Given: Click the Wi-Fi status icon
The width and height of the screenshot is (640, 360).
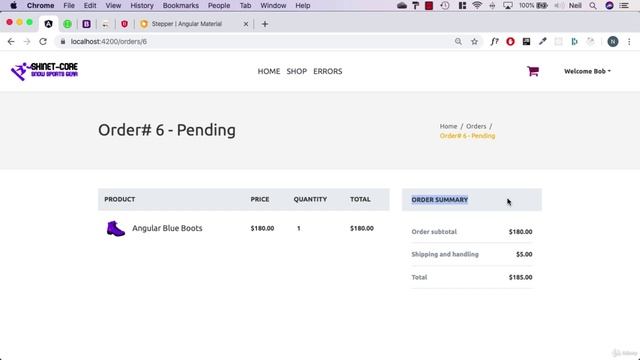Looking at the screenshot, I should point(477,5).
